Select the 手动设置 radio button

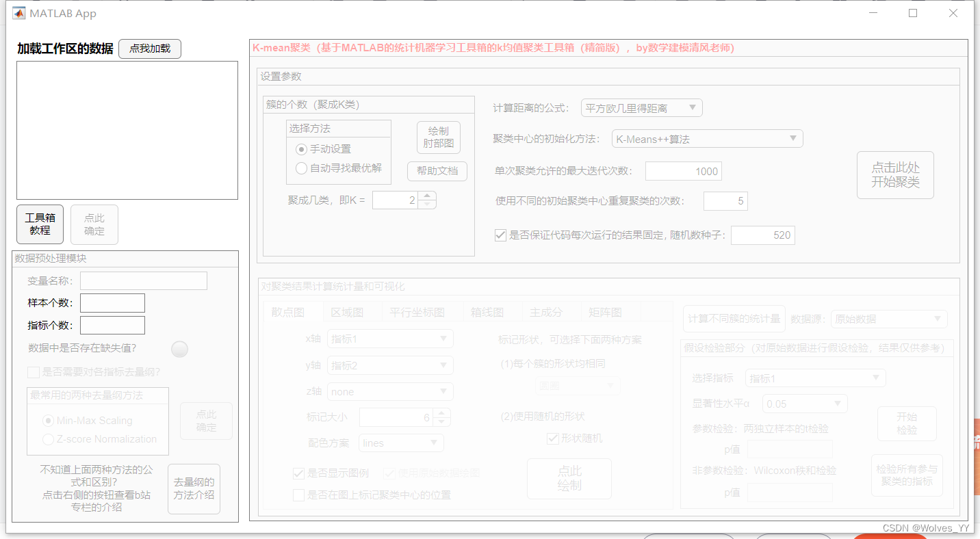pyautogui.click(x=301, y=148)
